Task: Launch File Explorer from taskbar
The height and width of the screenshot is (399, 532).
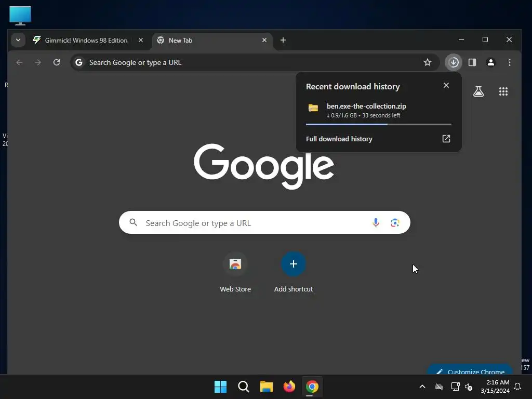Action: [x=267, y=387]
